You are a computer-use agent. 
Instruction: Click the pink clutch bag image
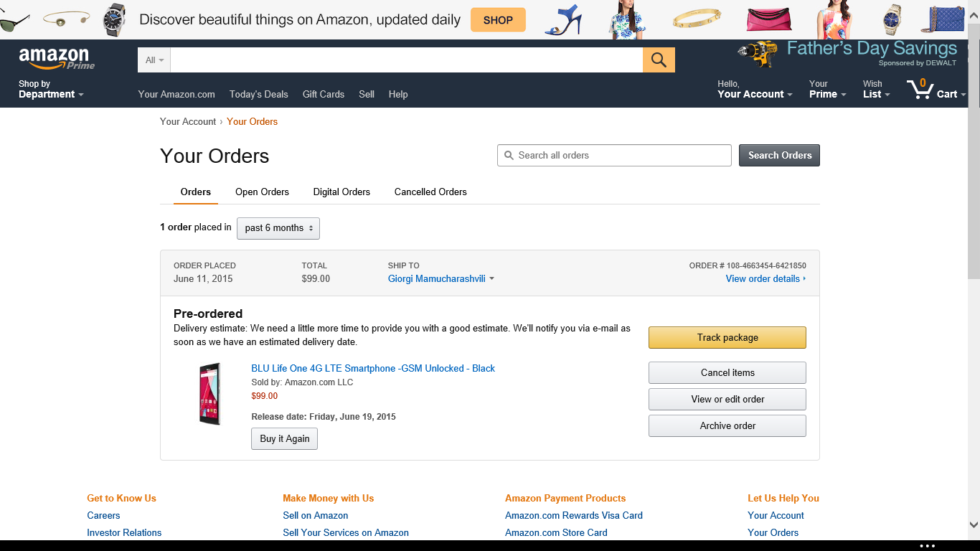point(769,19)
